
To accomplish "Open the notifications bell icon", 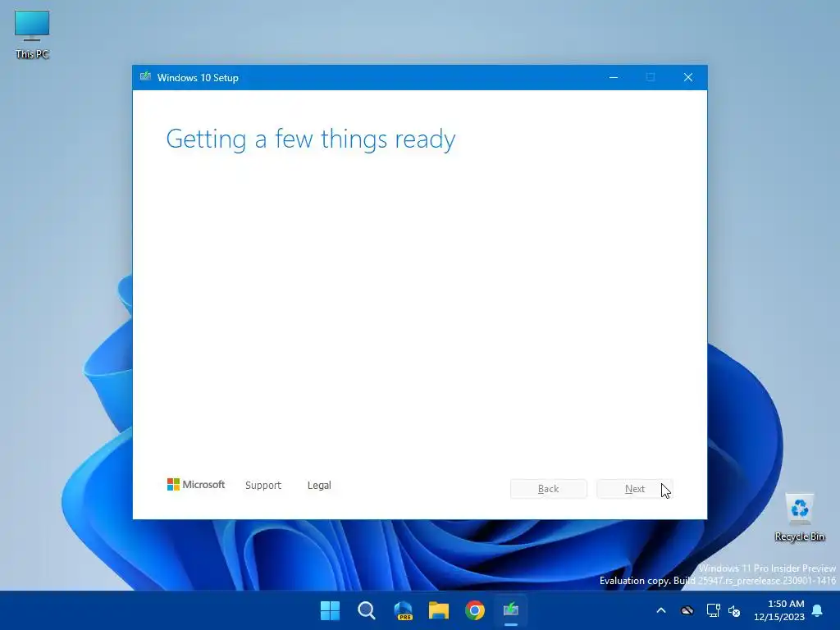I will [818, 610].
